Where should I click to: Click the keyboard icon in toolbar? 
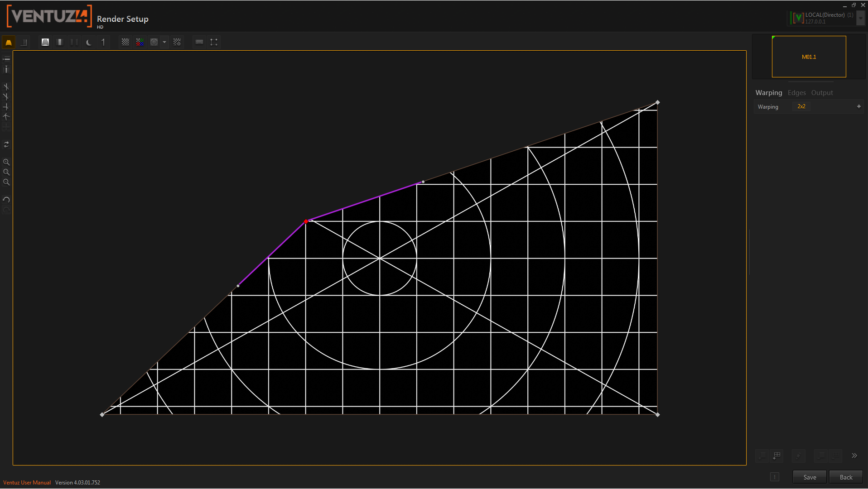point(199,42)
